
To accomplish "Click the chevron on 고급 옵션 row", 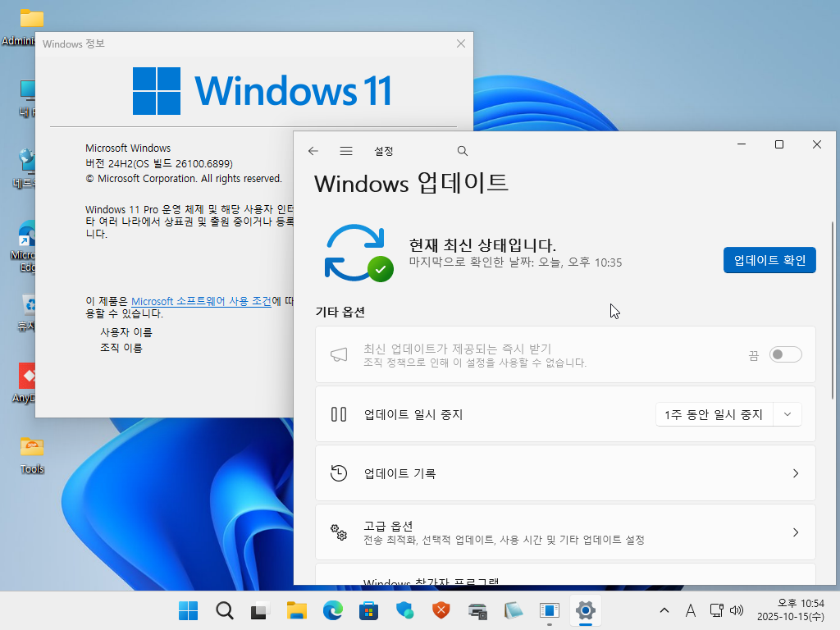I will (x=796, y=532).
